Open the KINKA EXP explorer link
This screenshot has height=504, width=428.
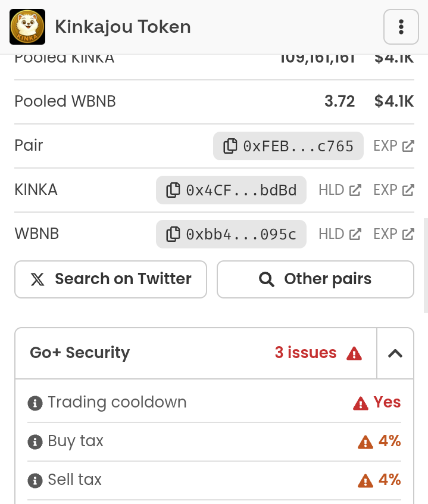[393, 190]
